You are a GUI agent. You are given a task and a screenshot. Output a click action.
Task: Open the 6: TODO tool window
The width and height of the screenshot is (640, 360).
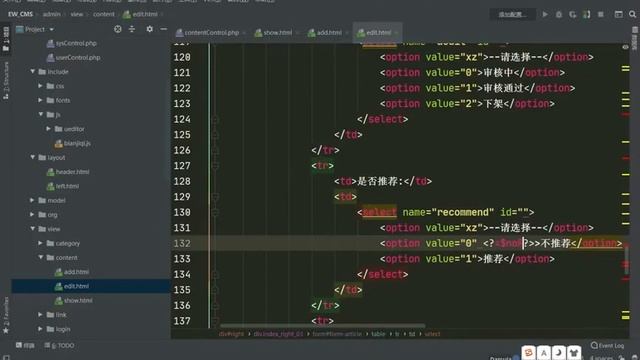59,345
